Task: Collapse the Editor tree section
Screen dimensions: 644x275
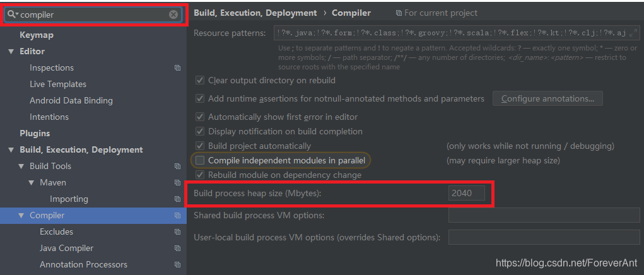Action: point(11,51)
